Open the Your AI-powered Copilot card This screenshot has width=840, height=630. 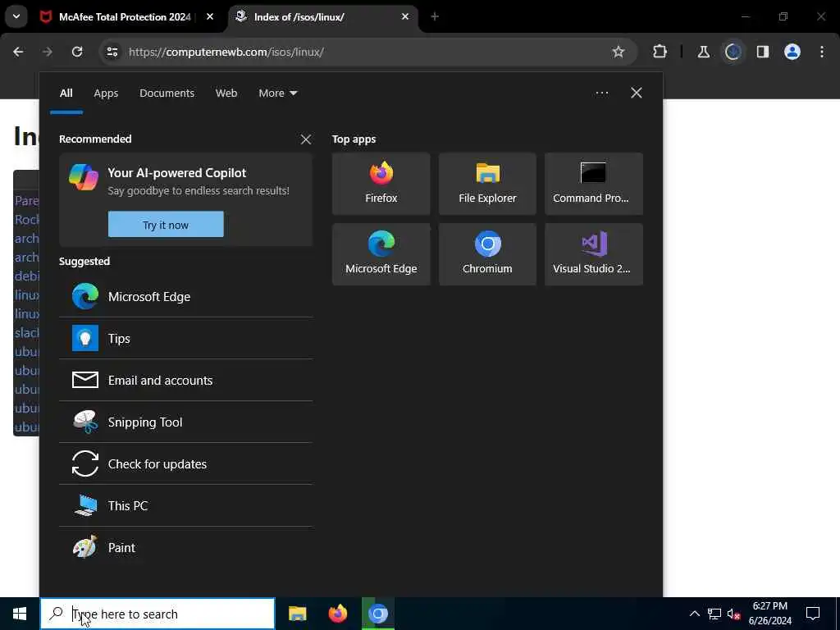185,200
